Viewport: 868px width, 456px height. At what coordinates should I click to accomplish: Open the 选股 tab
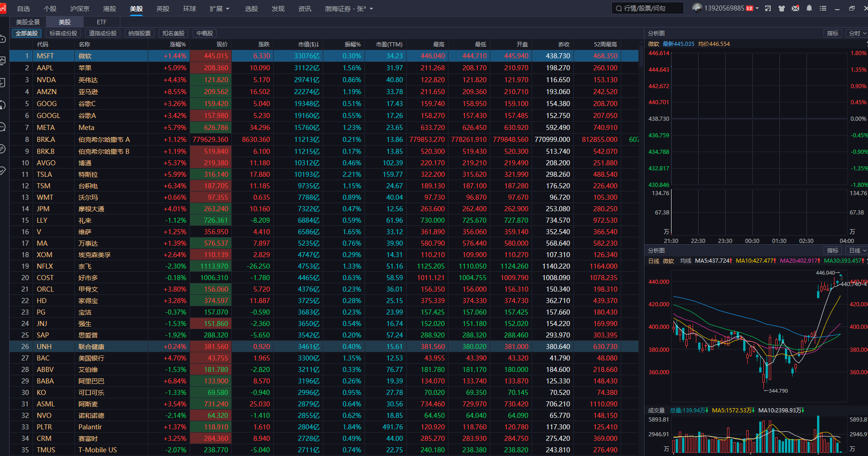[252, 9]
